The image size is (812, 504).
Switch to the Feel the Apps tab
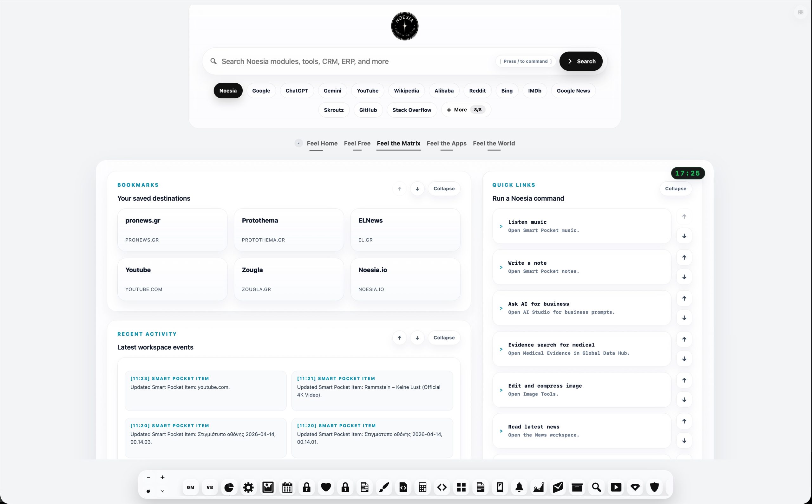click(x=447, y=143)
